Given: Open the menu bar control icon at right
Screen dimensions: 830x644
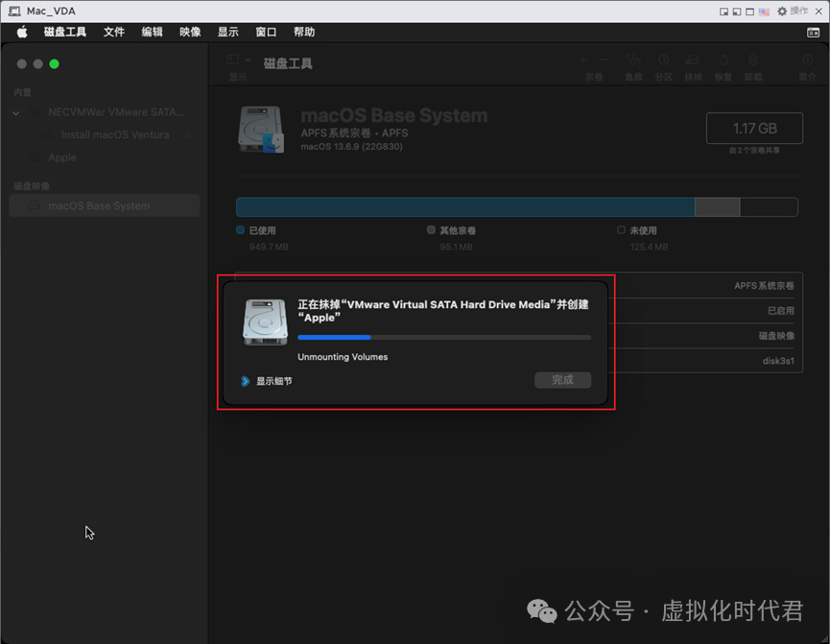Looking at the screenshot, I should point(813,33).
